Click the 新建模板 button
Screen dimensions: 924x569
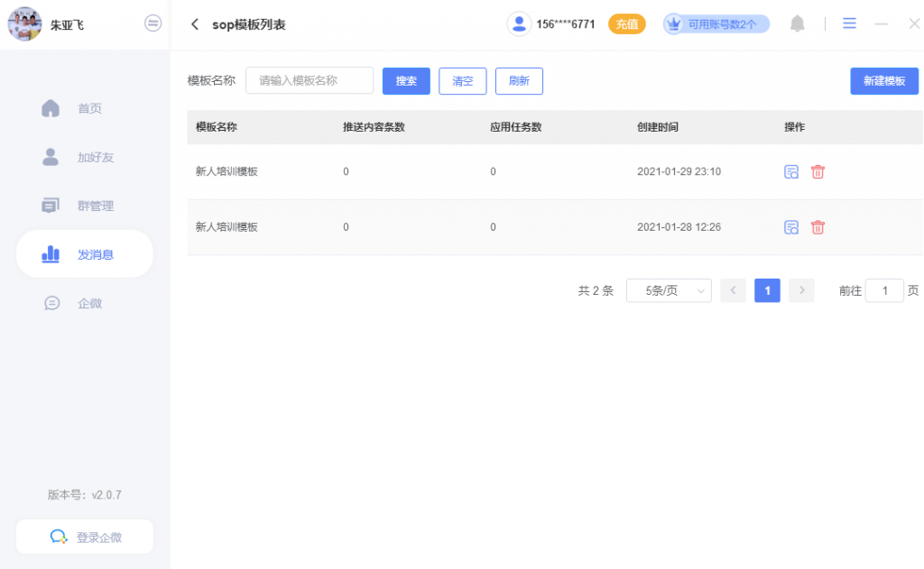[883, 81]
